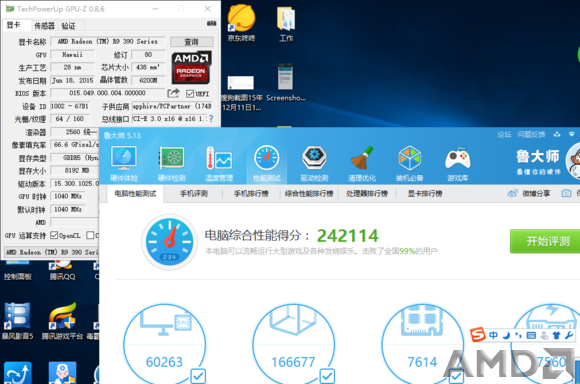Open the 工作 folder on desktop
The width and height of the screenshot is (580, 384).
coord(286,24)
